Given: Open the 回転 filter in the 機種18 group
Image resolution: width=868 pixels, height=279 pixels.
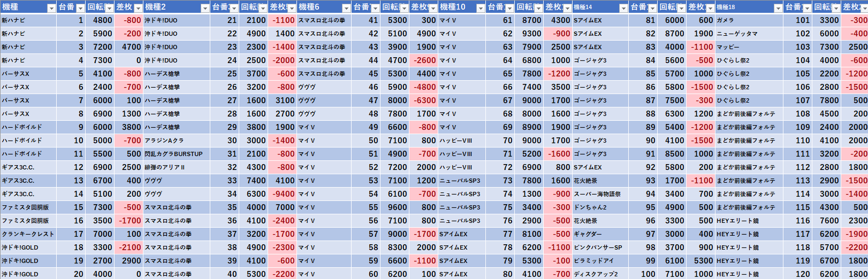Looking at the screenshot, I should [836, 8].
